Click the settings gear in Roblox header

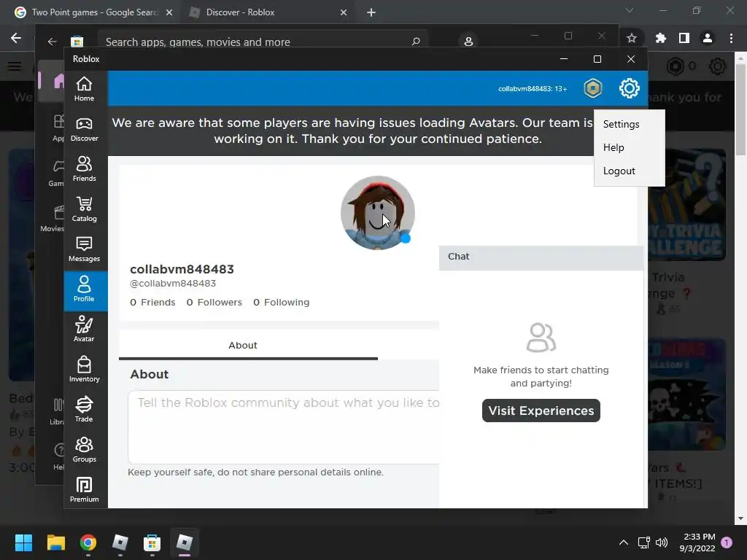click(x=630, y=88)
